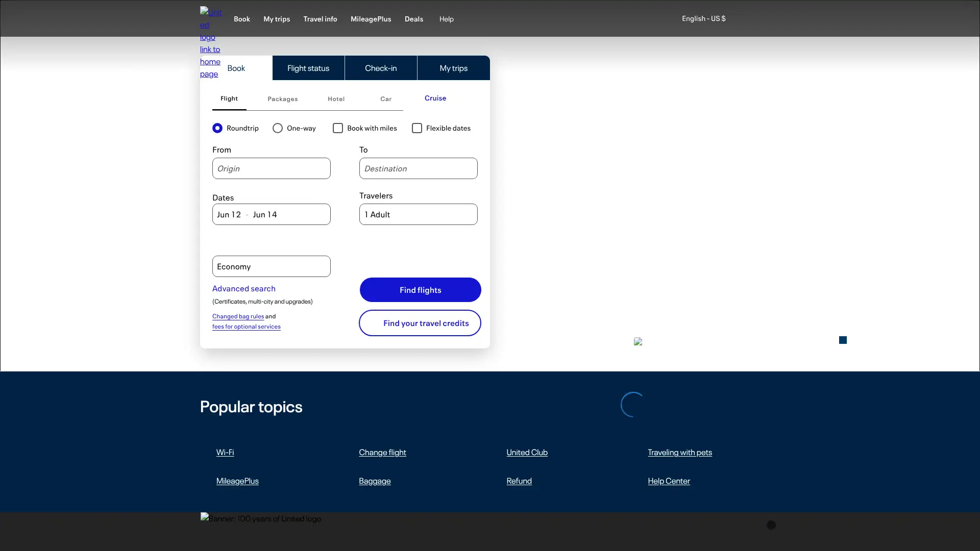980x551 pixels.
Task: Enable the Book with miles checkbox
Action: pos(338,128)
